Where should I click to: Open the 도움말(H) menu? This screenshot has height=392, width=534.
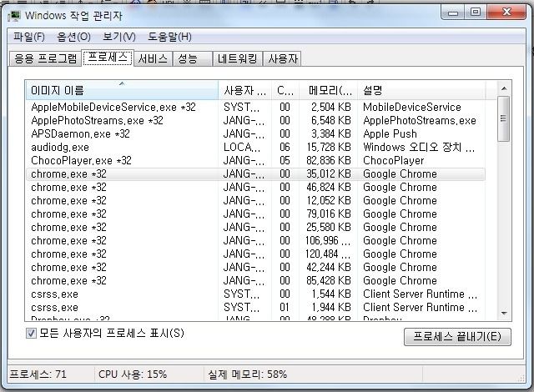tap(169, 37)
